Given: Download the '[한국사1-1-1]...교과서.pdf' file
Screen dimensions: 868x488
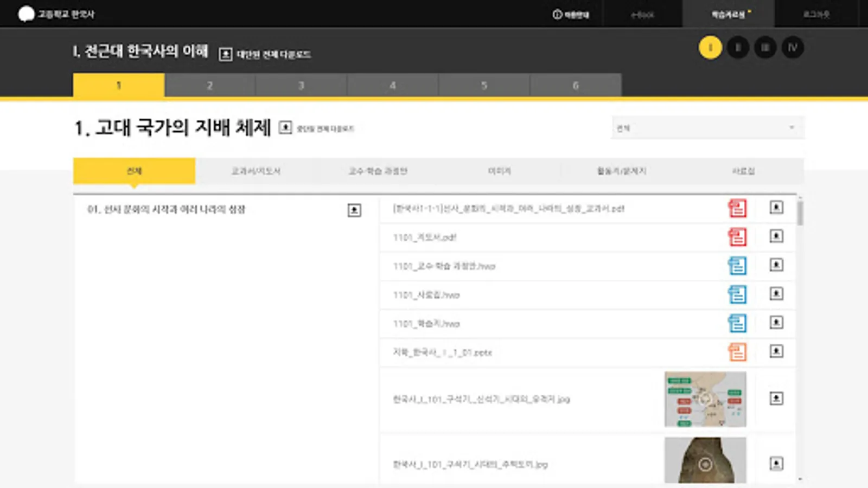Looking at the screenshot, I should tap(776, 207).
